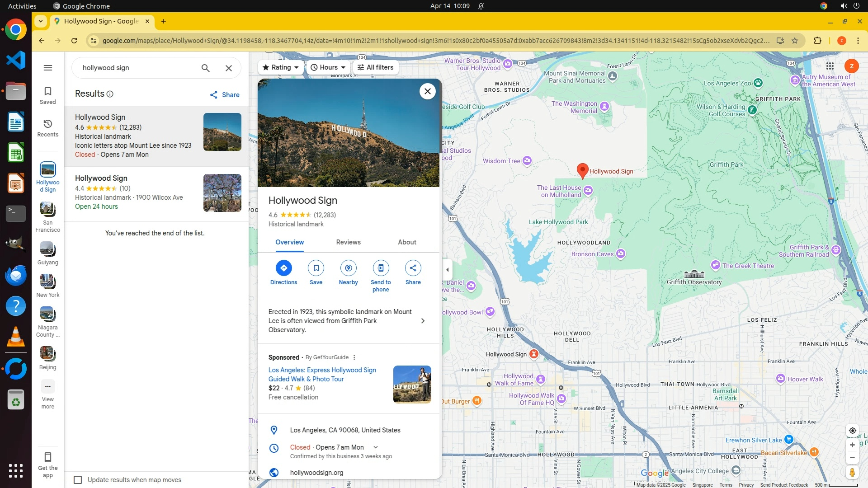The image size is (868, 488).
Task: Open the Google apps grid icon
Action: pos(830,66)
